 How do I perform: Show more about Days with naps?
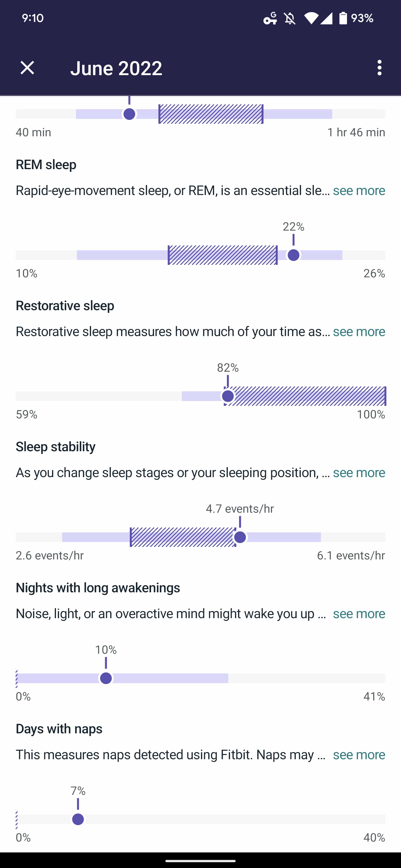pyautogui.click(x=359, y=755)
